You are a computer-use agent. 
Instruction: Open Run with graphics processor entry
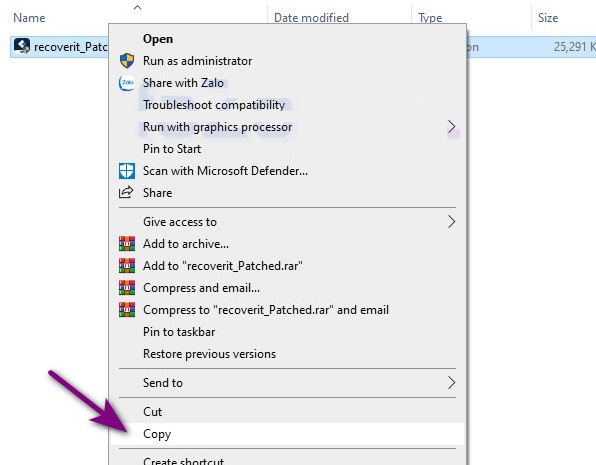coord(288,127)
